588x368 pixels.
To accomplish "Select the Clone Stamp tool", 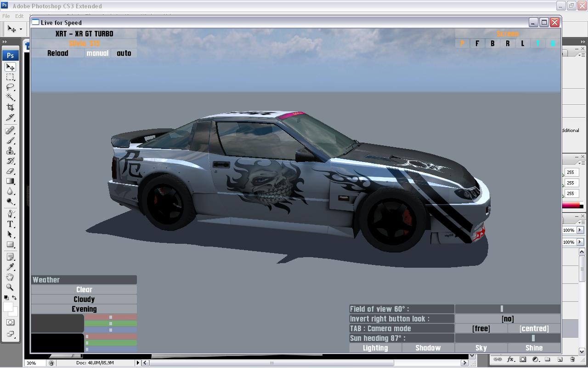I will (x=10, y=151).
